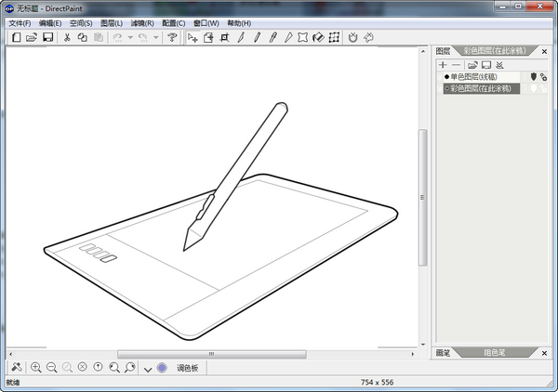Delete layer using the minus icon
The image size is (558, 392).
[456, 65]
